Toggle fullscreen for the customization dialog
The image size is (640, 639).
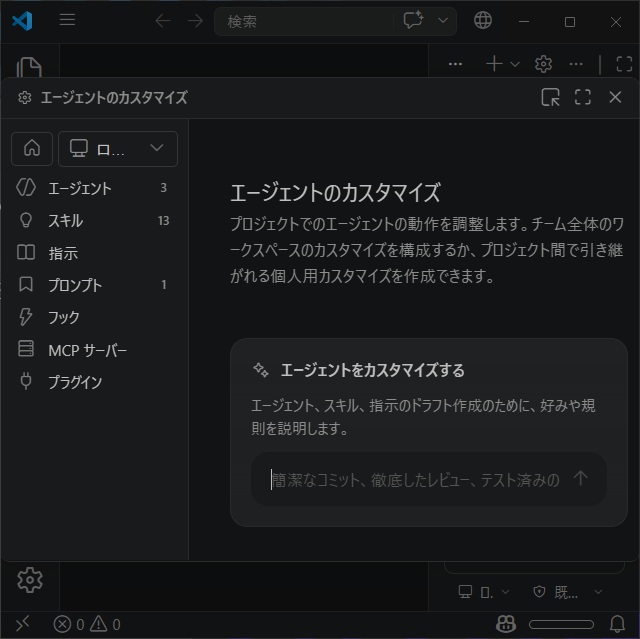(x=583, y=97)
